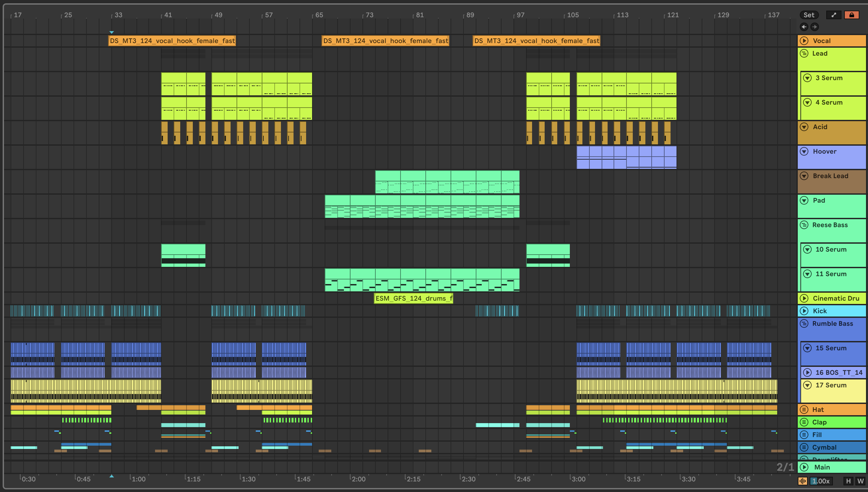This screenshot has width=868, height=492.
Task: Collapse the Lead group track
Action: 804,53
